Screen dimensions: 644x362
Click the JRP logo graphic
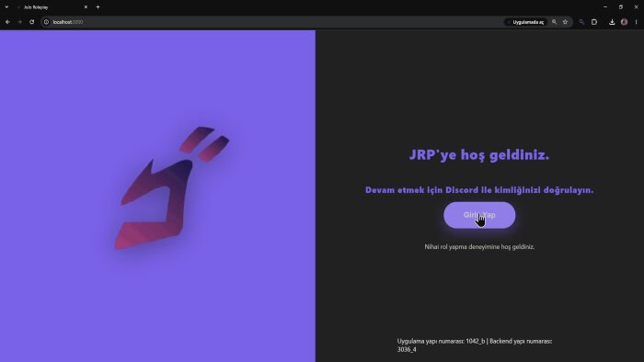pyautogui.click(x=172, y=188)
